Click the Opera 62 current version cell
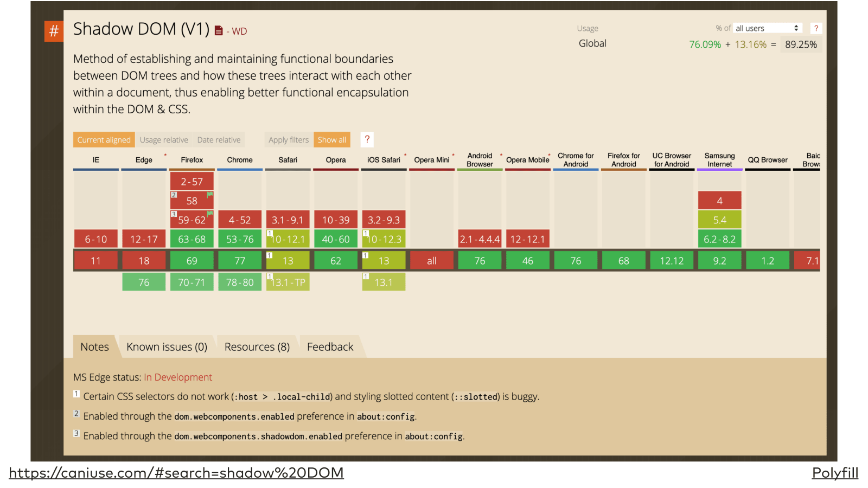Image resolution: width=868 pixels, height=488 pixels. tap(336, 261)
